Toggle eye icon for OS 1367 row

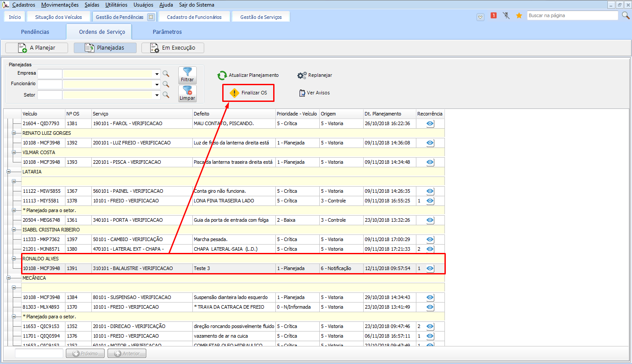click(430, 191)
